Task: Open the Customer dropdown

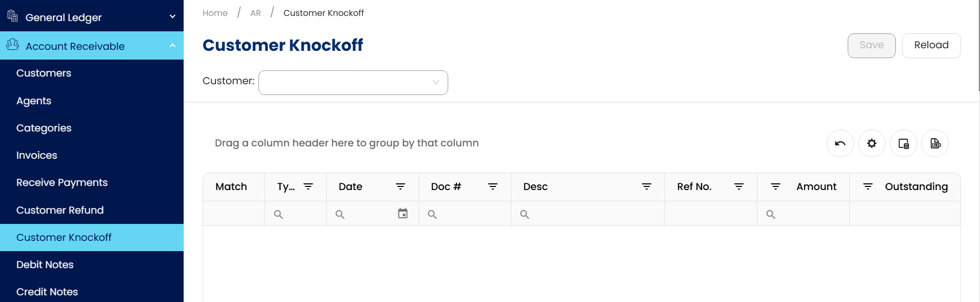Action: coord(353,83)
